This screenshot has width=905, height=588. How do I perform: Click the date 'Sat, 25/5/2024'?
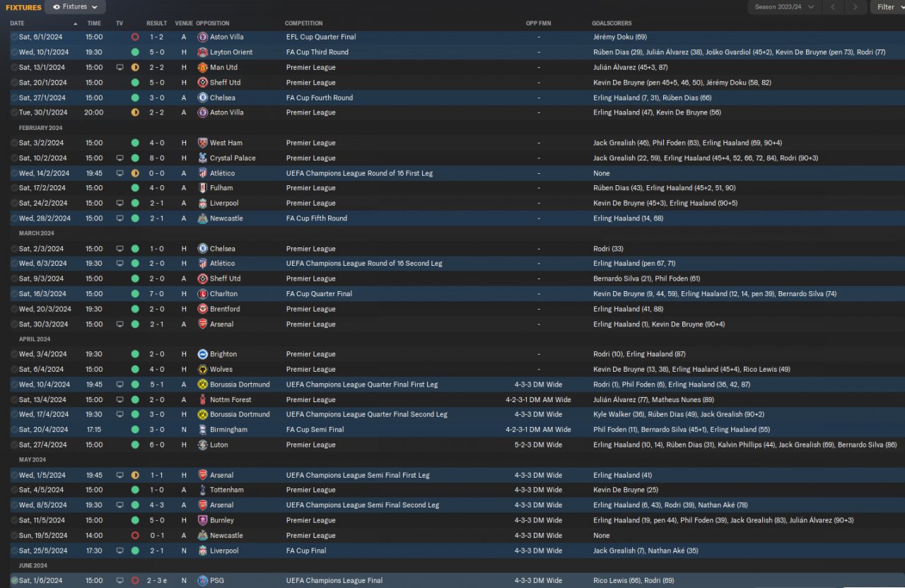42,551
